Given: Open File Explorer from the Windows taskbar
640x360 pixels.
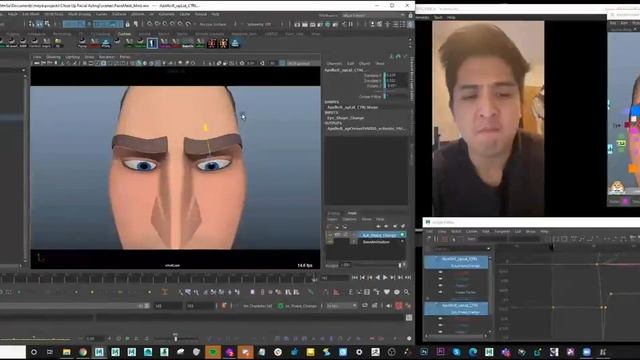Looking at the screenshot, I should tap(67, 352).
